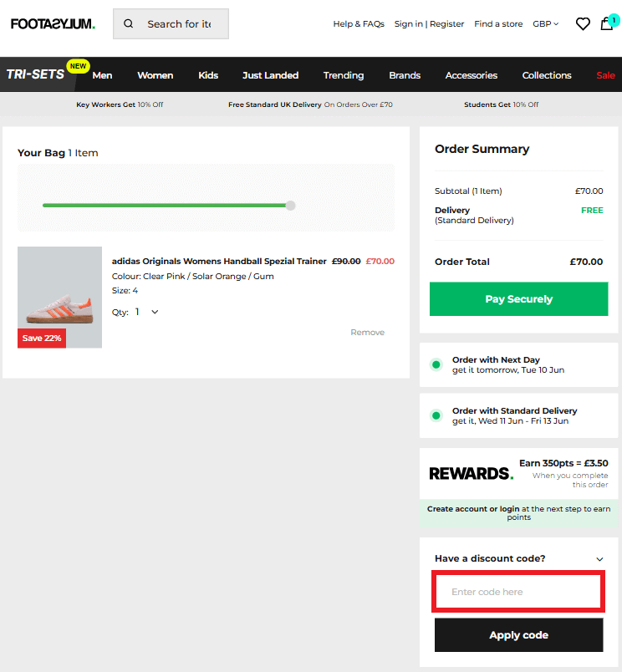Screen dimensions: 622x672
Task: Open Help & FAQs link
Action: tap(359, 24)
